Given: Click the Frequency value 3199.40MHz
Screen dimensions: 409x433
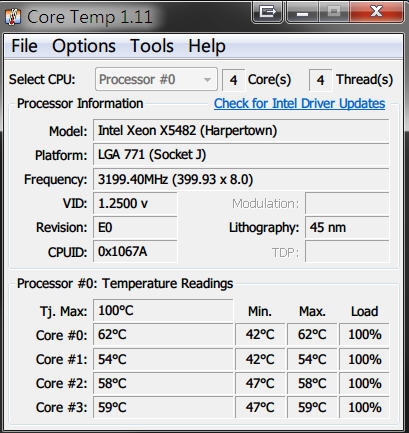Looking at the screenshot, I should click(x=241, y=179).
